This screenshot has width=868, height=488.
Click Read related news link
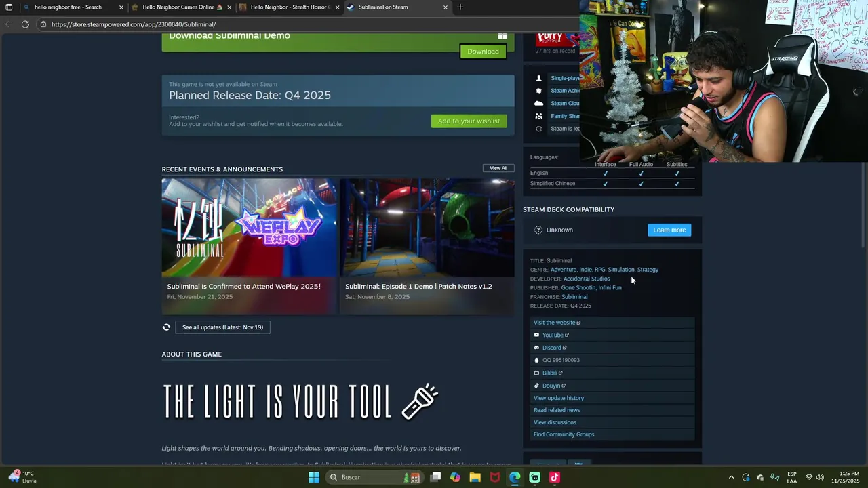(557, 410)
